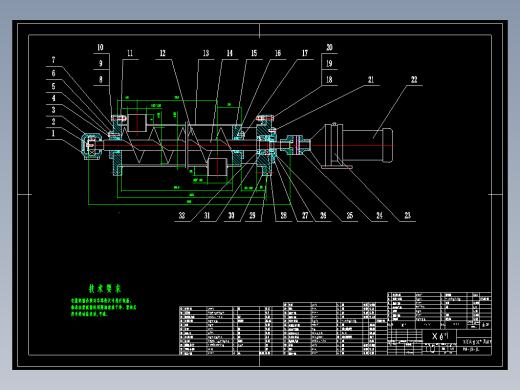
Task: Pick stacked callout number 18
Action: (329, 80)
